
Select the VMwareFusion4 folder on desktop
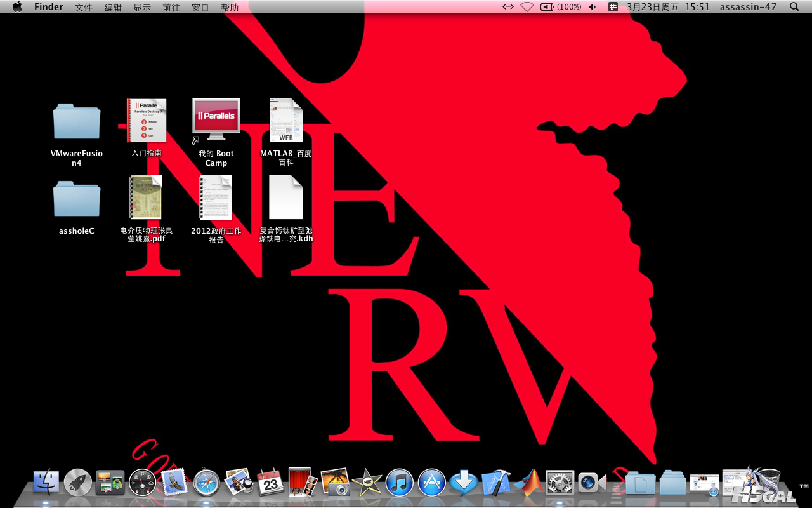click(77, 135)
